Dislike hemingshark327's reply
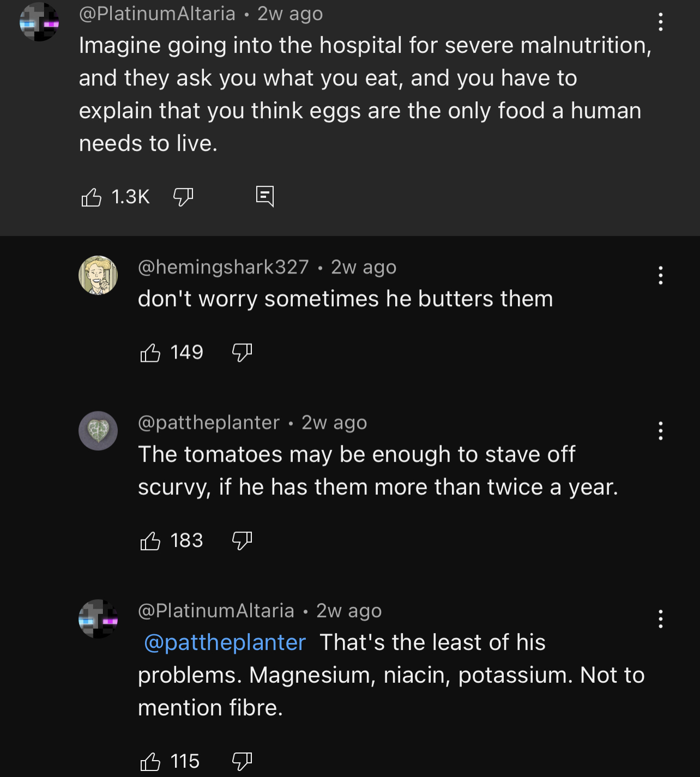700x777 pixels. tap(242, 353)
